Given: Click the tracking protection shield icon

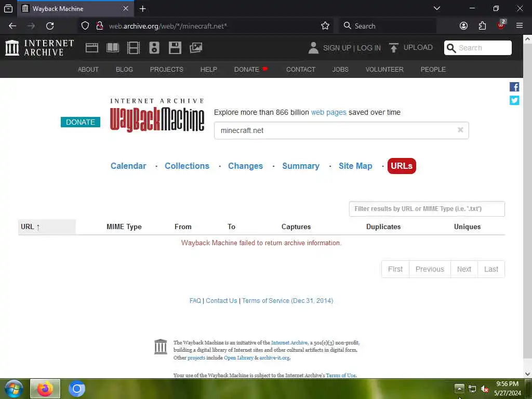Looking at the screenshot, I should pyautogui.click(x=85, y=26).
